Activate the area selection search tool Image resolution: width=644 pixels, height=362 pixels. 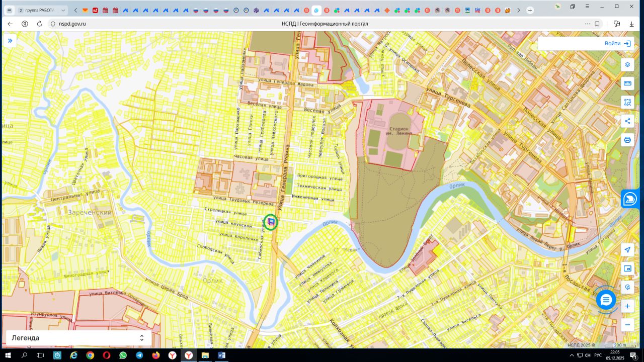pos(627,102)
